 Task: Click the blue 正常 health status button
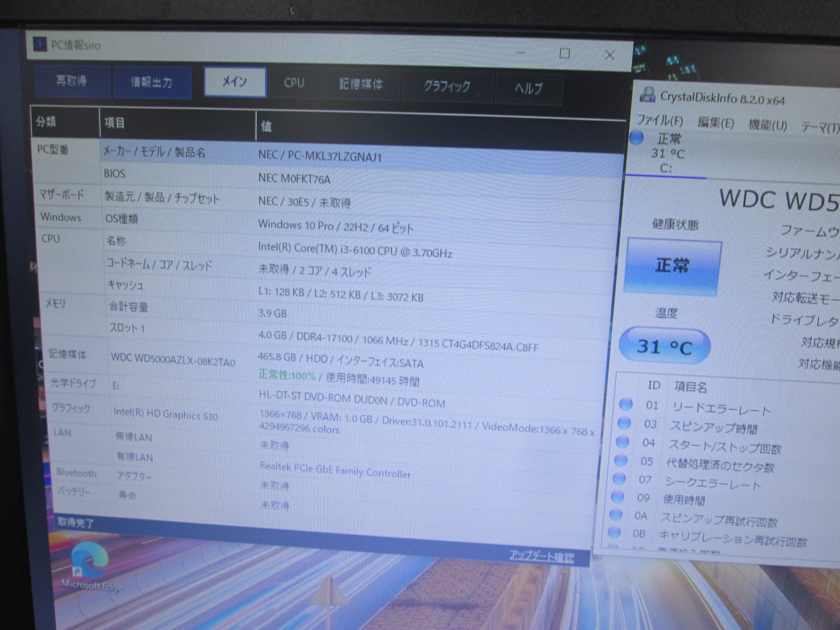tap(673, 266)
